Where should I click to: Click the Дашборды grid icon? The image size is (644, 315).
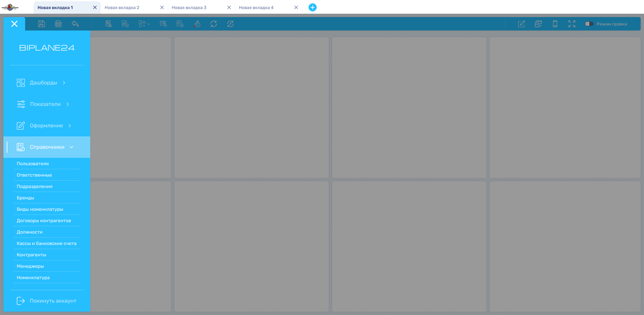21,83
